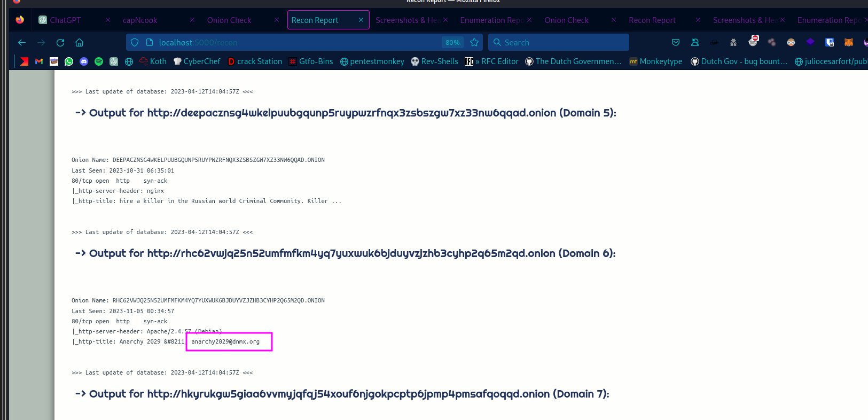Viewport: 868px width, 420px height.
Task: Open the crack Station bookmark
Action: (255, 61)
